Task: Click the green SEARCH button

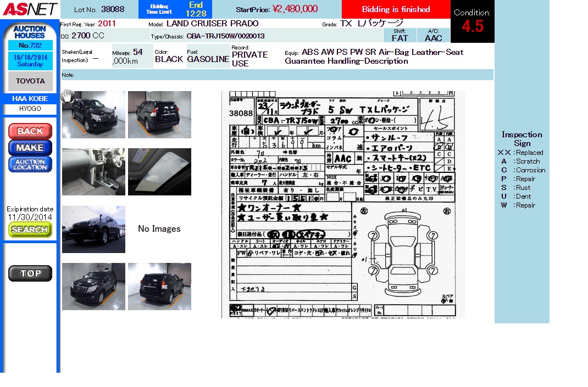Action: (30, 230)
